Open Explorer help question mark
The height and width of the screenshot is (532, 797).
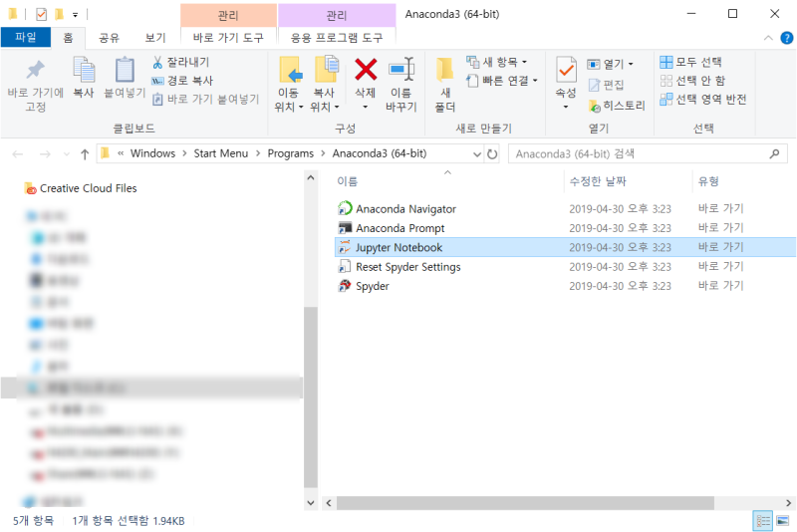(x=786, y=38)
